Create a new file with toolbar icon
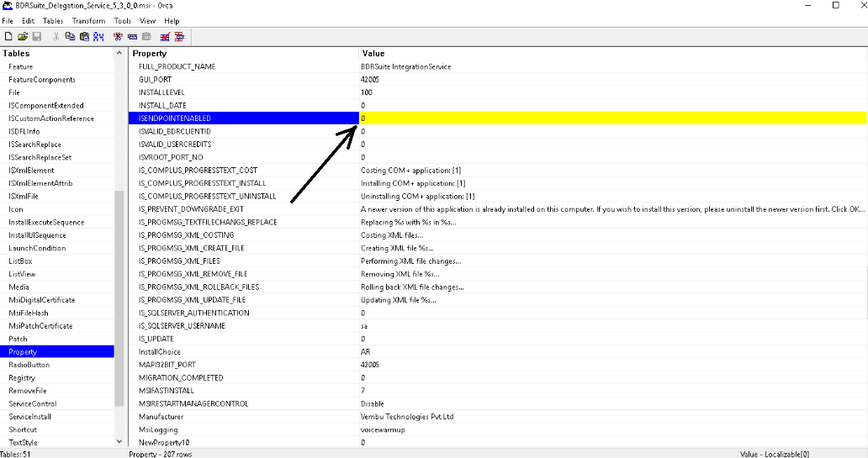 (8, 36)
